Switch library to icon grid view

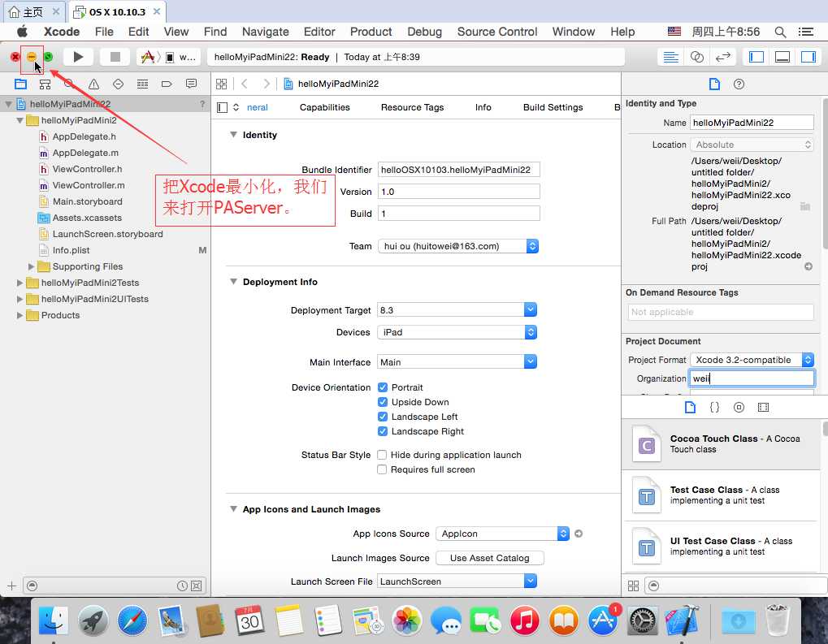(633, 586)
